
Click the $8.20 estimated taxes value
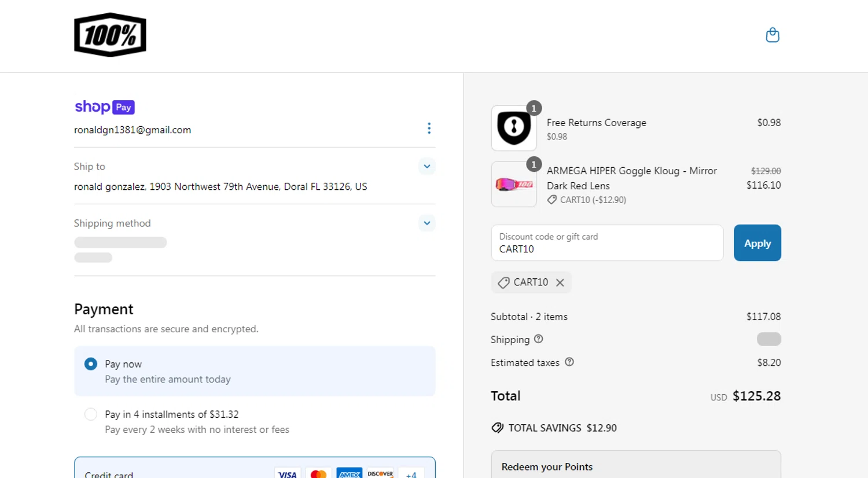point(769,362)
